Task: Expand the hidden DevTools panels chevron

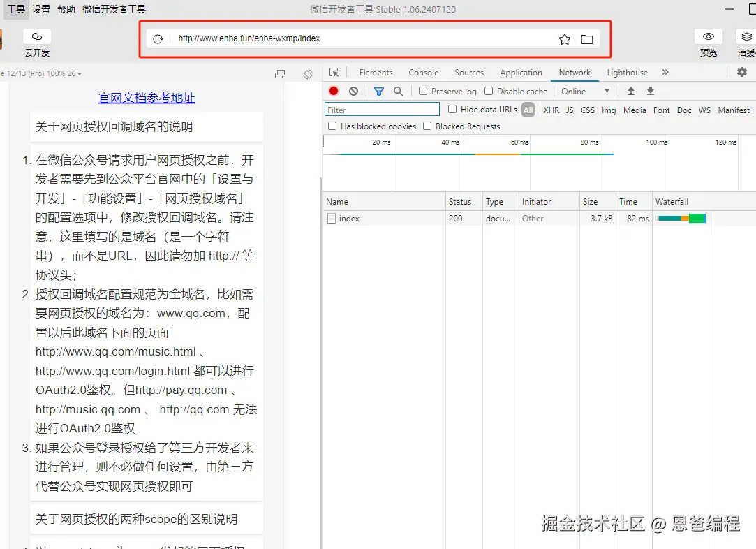Action: pyautogui.click(x=665, y=72)
